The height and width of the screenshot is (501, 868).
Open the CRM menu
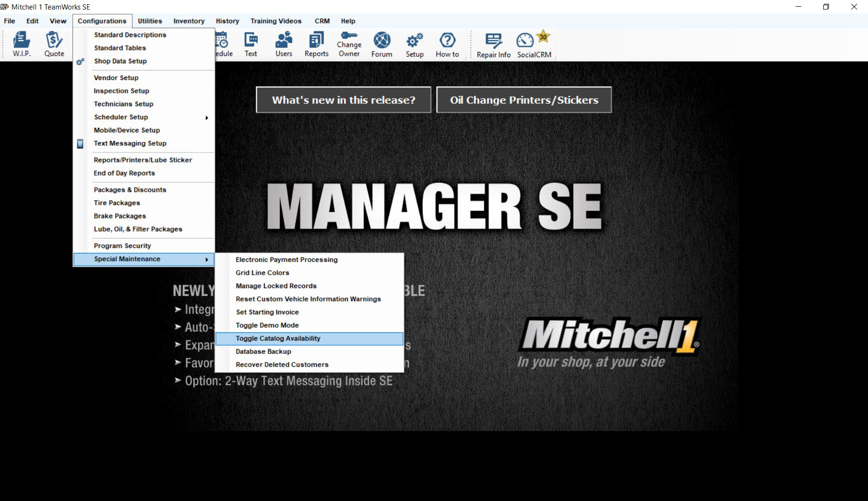[322, 20]
